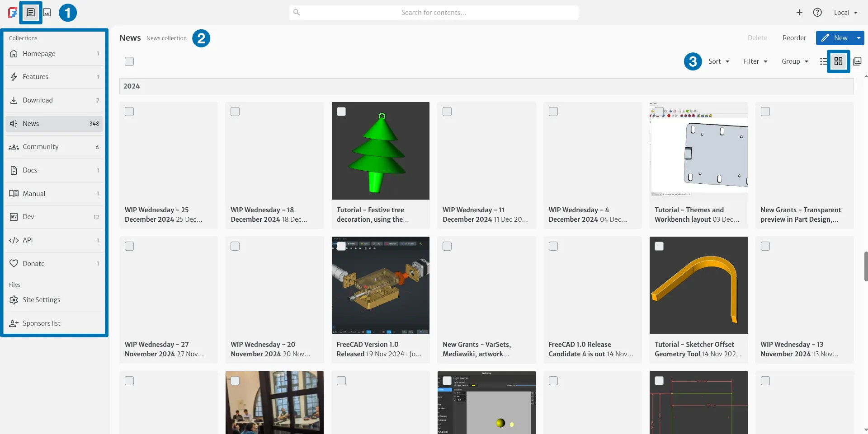Open the green festive tree thumbnail
The height and width of the screenshot is (434, 868).
[381, 151]
